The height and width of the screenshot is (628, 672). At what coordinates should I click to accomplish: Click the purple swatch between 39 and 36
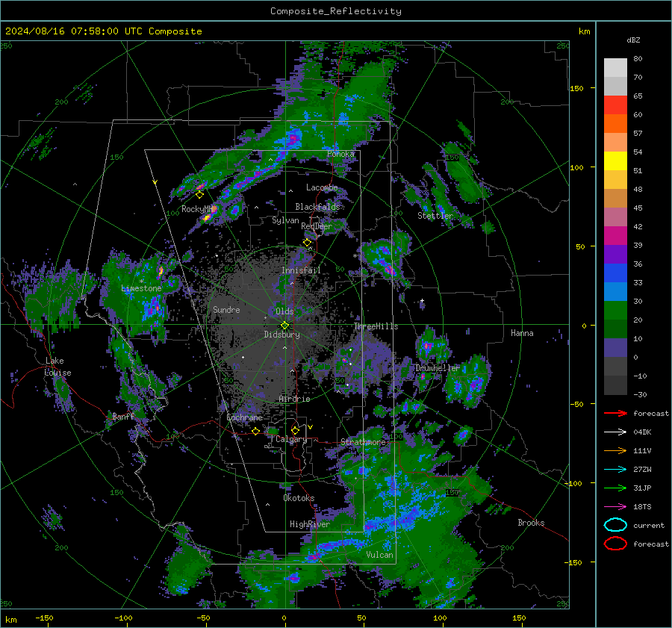615,254
